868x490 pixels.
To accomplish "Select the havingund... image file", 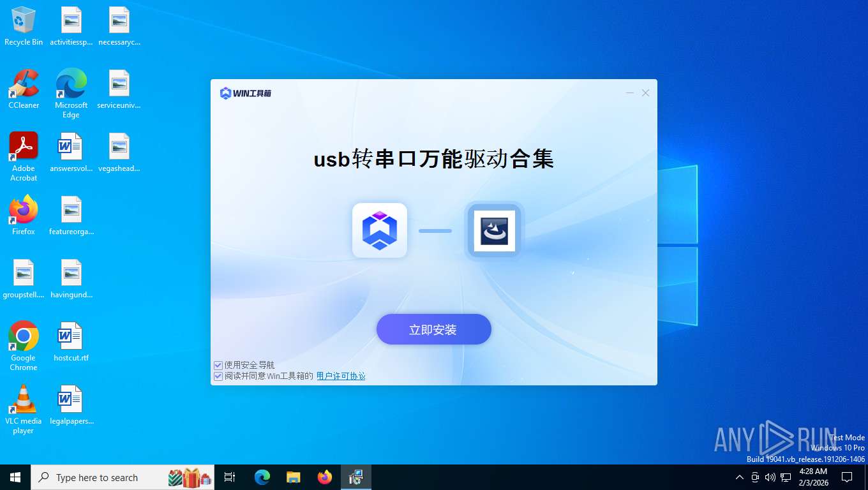I will (x=71, y=279).
